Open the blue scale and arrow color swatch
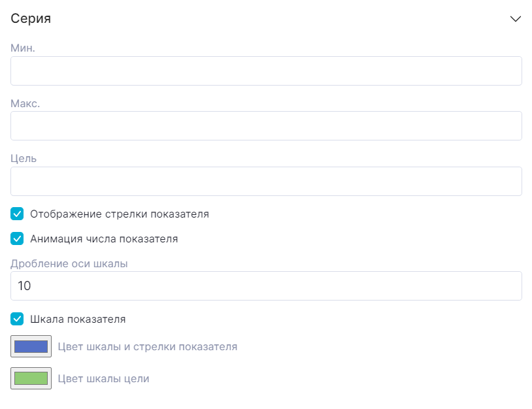The width and height of the screenshot is (532, 409). (31, 346)
